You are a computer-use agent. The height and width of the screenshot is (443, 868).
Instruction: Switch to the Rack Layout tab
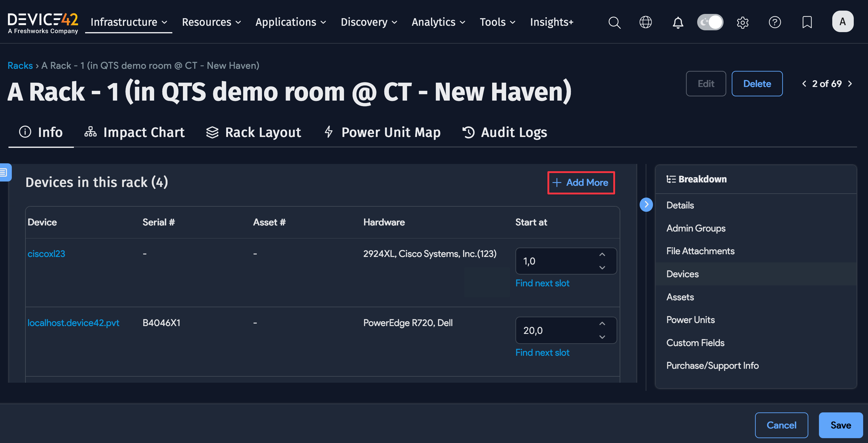pyautogui.click(x=253, y=132)
